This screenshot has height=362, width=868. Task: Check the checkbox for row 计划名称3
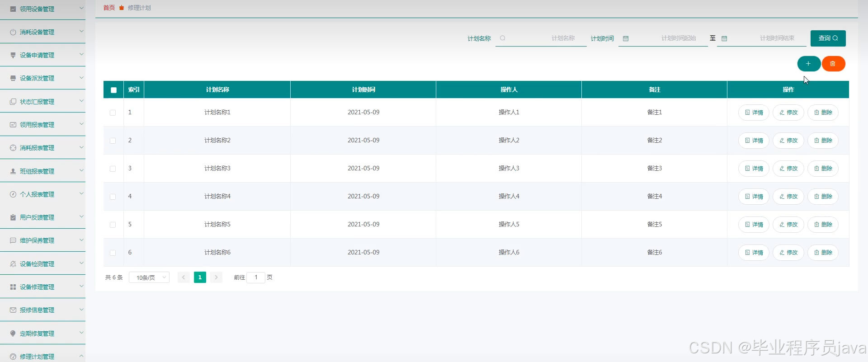point(113,169)
